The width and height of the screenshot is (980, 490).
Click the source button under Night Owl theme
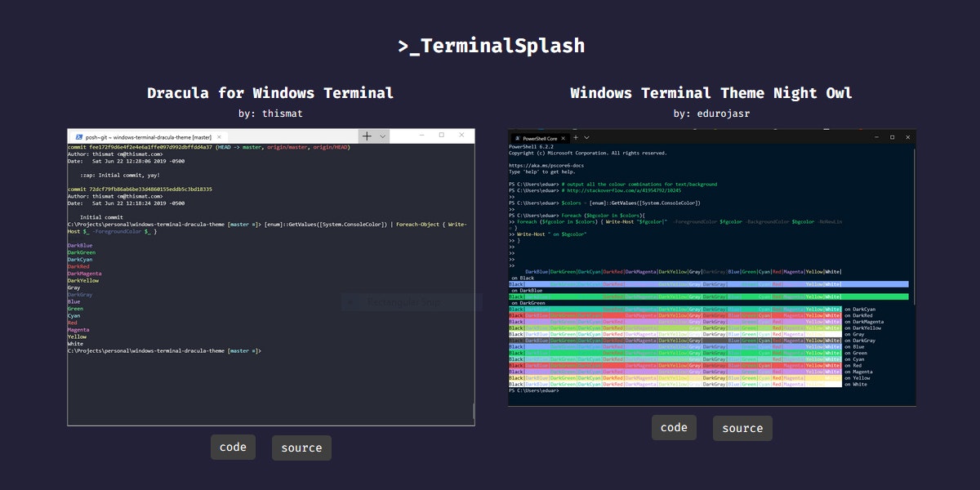point(742,427)
